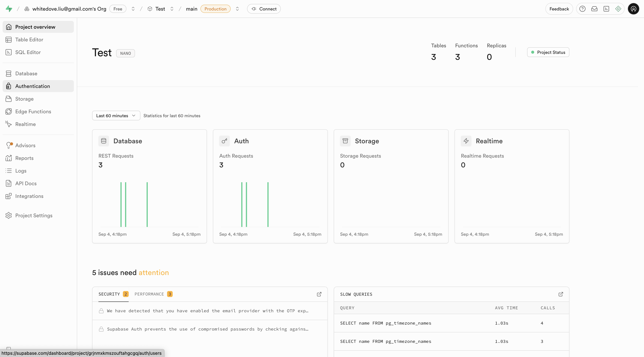Image resolution: width=644 pixels, height=357 pixels.
Task: Open the inline SQL terminal icon
Action: pyautogui.click(x=606, y=9)
